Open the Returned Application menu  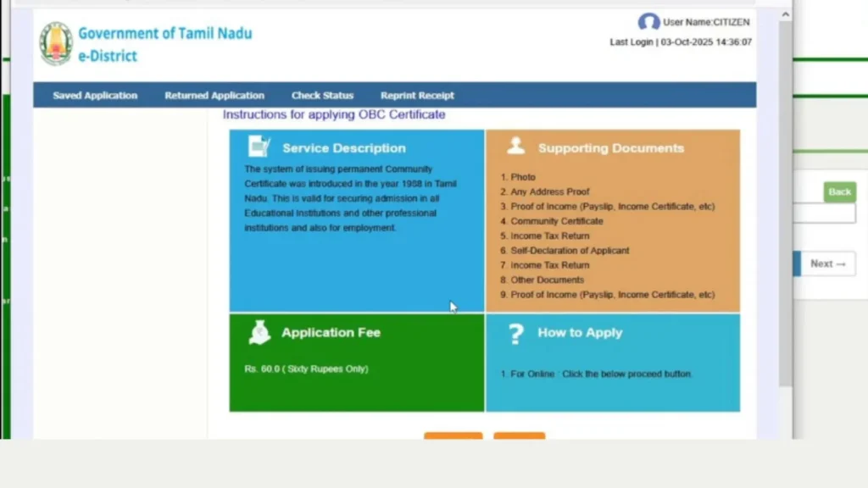[214, 95]
